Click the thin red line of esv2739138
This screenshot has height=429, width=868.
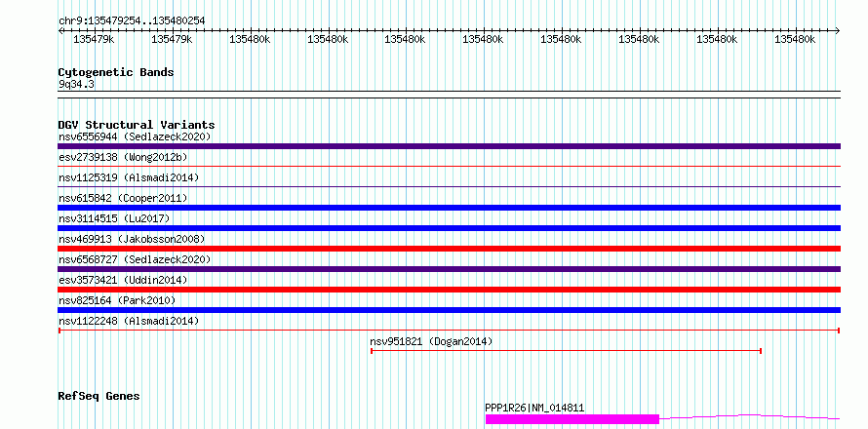tap(449, 166)
